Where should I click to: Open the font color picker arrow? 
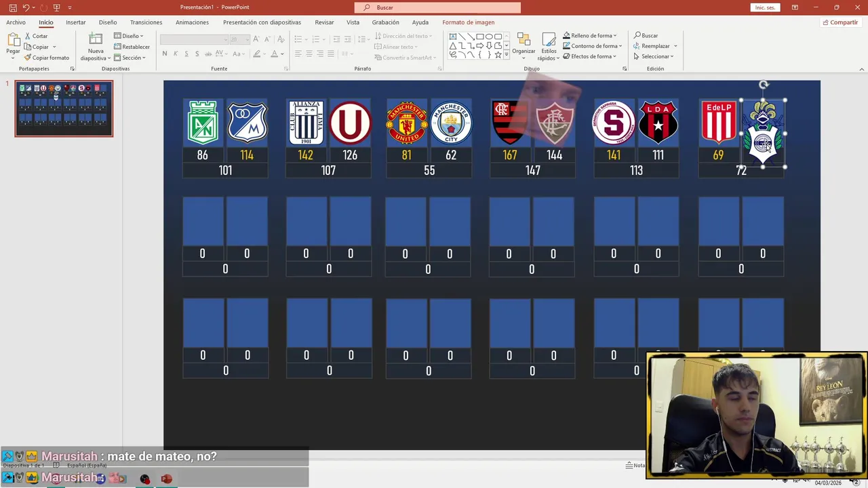(x=283, y=54)
